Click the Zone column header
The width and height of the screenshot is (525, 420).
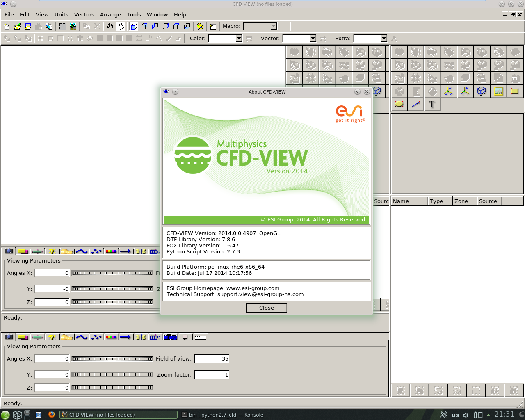tap(465, 201)
